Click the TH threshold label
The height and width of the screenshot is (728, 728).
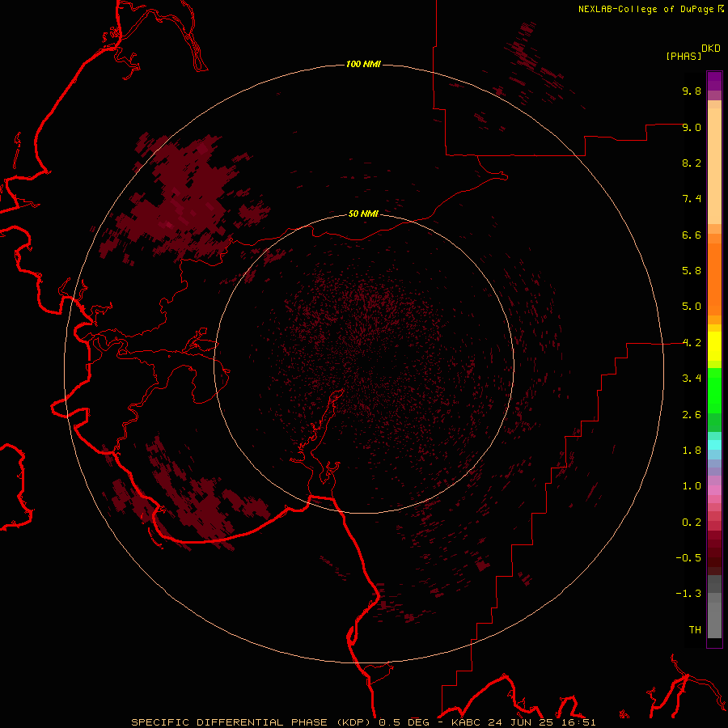pos(695,630)
